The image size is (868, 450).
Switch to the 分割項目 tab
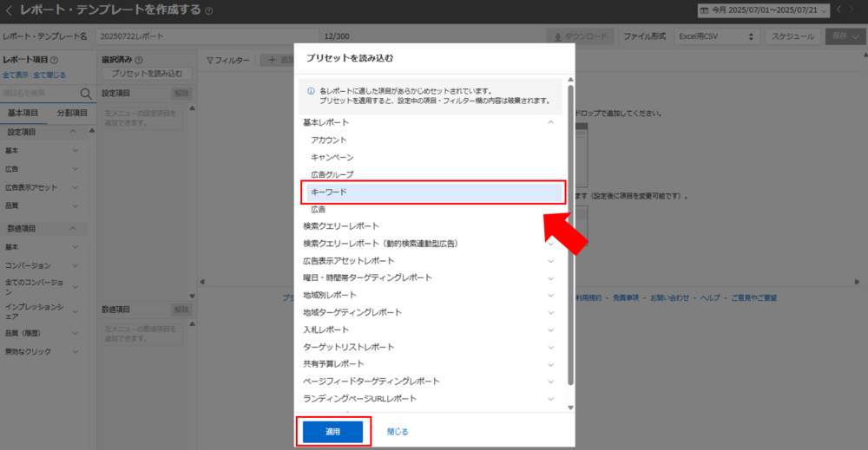pyautogui.click(x=72, y=113)
